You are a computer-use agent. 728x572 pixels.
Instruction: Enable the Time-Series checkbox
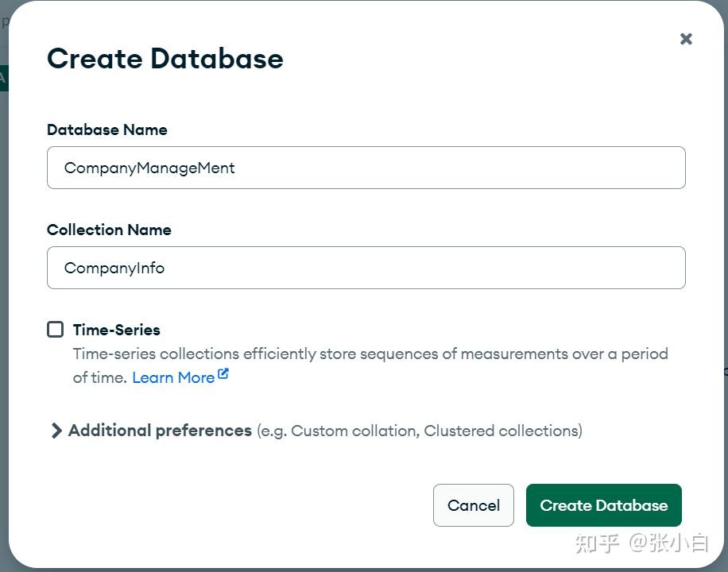click(x=55, y=330)
